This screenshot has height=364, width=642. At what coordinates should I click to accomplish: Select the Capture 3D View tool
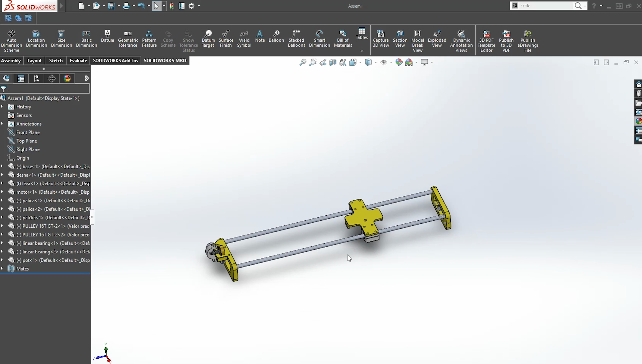pyautogui.click(x=380, y=40)
